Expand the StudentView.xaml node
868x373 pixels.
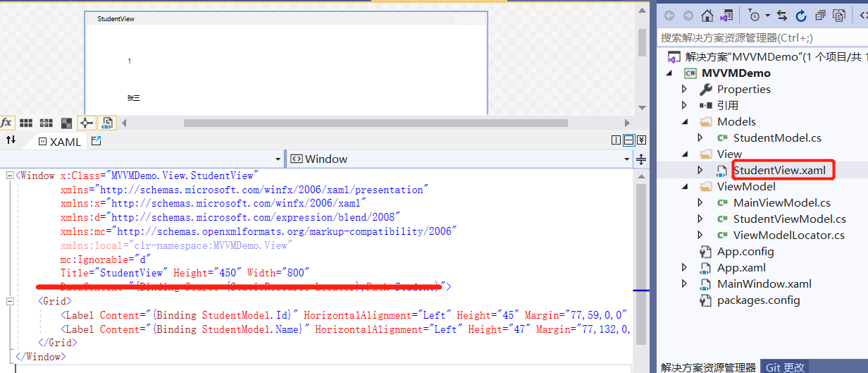[x=700, y=171]
